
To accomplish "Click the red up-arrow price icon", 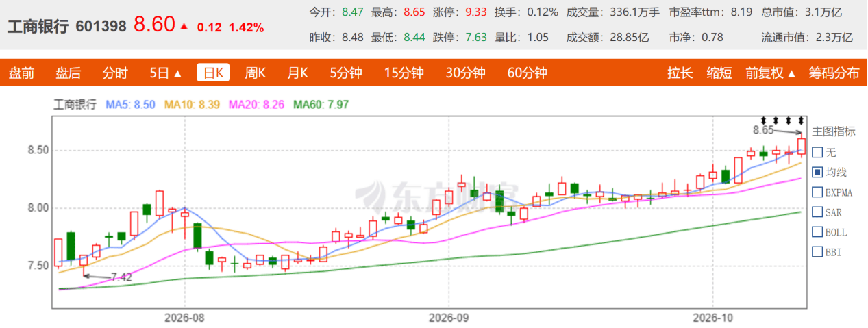I will [184, 27].
